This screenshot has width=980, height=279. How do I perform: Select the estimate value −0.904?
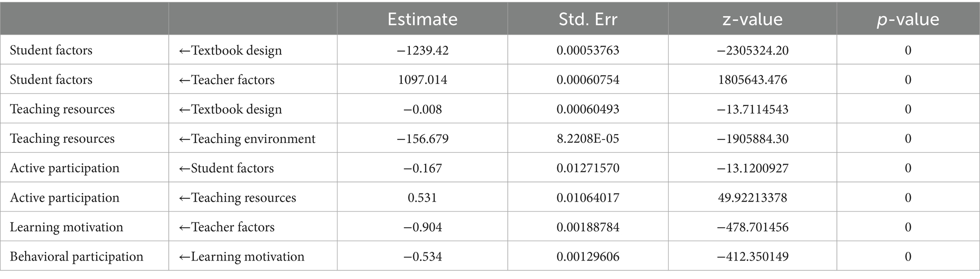(422, 227)
